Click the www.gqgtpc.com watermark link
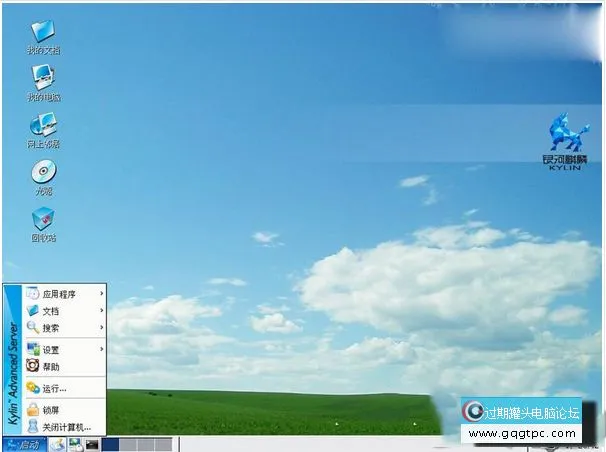Screen dimensions: 606x452 tap(520, 434)
